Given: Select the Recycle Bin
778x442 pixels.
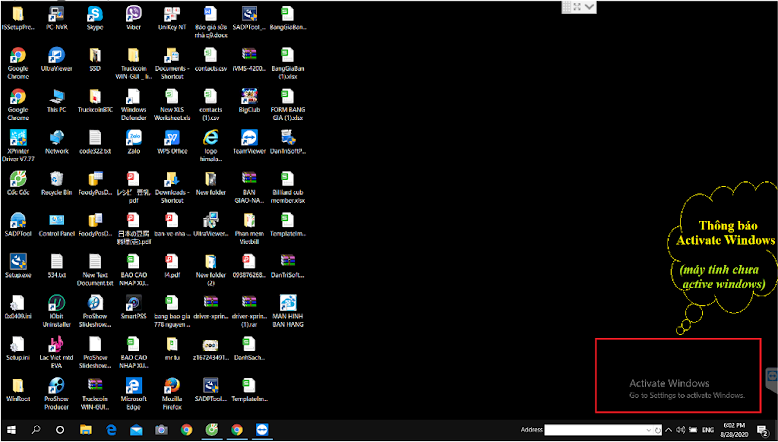Looking at the screenshot, I should click(57, 183).
